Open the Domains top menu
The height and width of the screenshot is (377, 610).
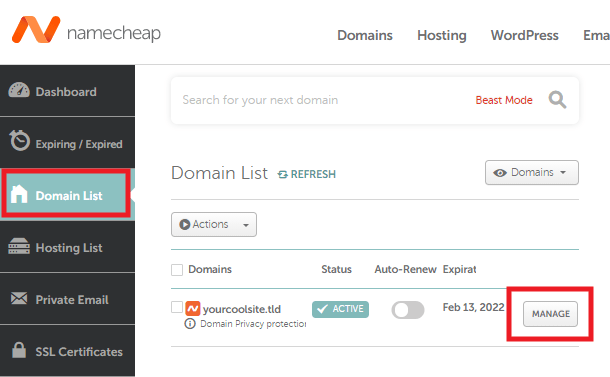pyautogui.click(x=365, y=35)
